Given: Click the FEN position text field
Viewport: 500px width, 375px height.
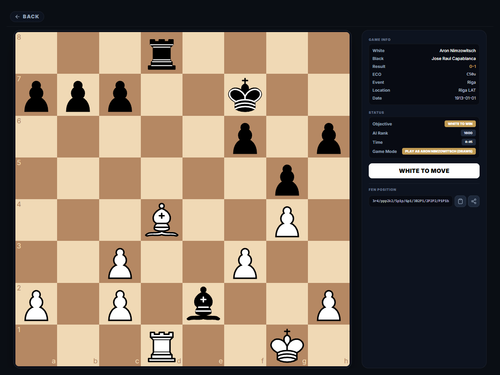Looking at the screenshot, I should point(411,201).
